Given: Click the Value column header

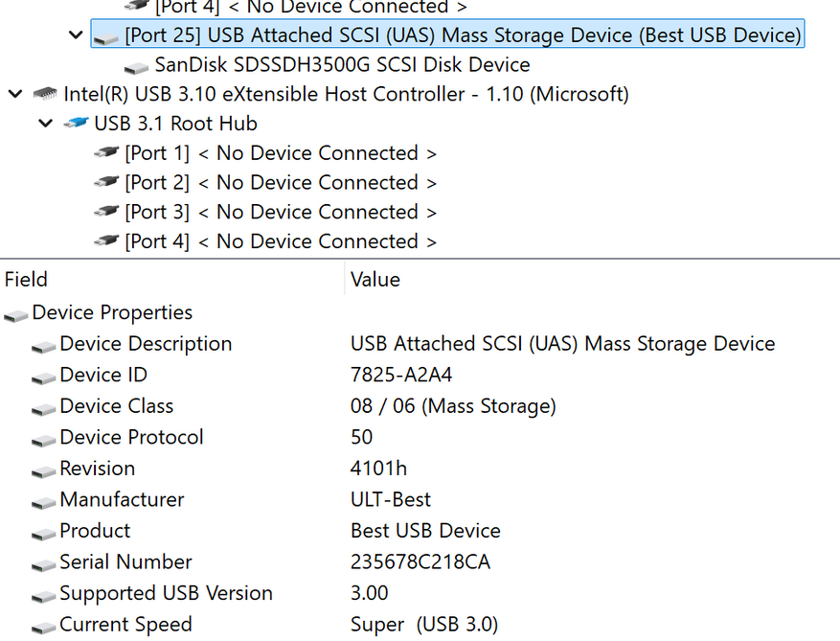Looking at the screenshot, I should tap(375, 280).
